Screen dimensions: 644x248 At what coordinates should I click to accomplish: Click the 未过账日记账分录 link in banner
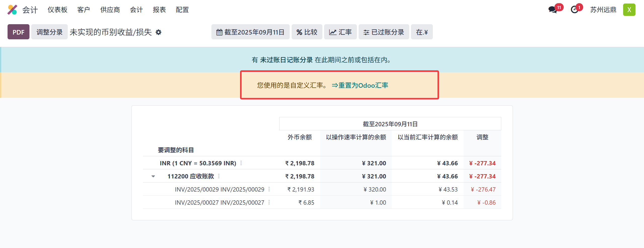coord(286,60)
